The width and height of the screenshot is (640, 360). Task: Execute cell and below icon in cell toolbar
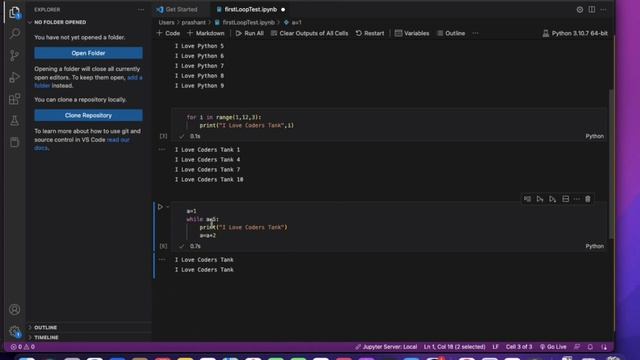tap(553, 199)
